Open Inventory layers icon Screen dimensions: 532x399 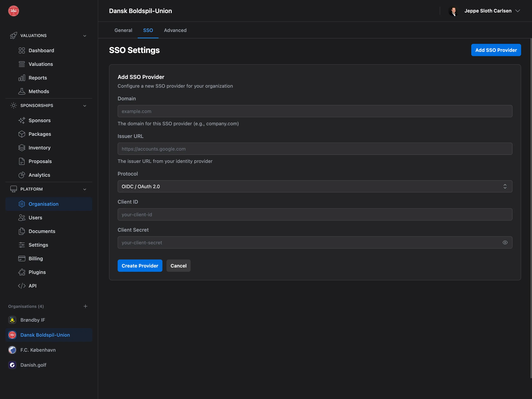coord(22,148)
